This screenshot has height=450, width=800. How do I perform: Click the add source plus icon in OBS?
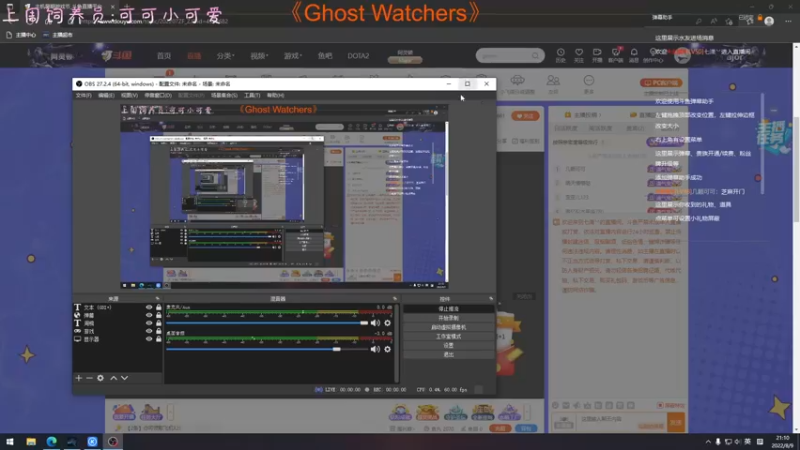click(79, 378)
